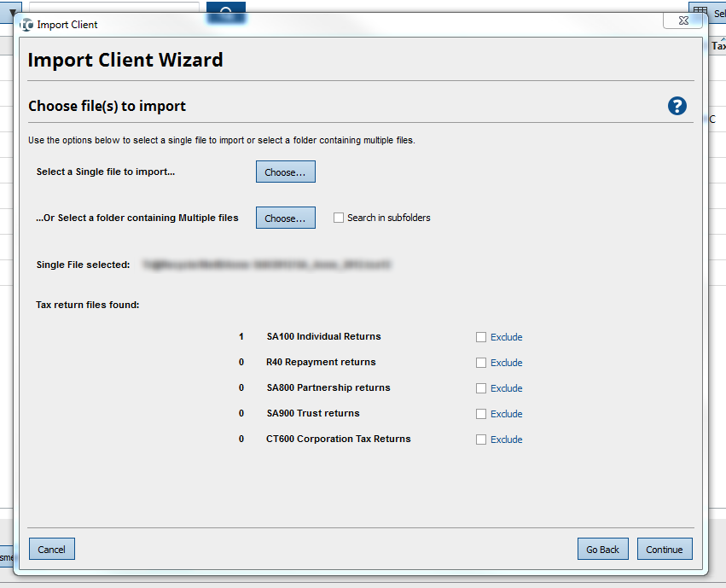Screen dimensions: 726x588
Task: Choose a folder containing multiple files
Action: pos(285,218)
